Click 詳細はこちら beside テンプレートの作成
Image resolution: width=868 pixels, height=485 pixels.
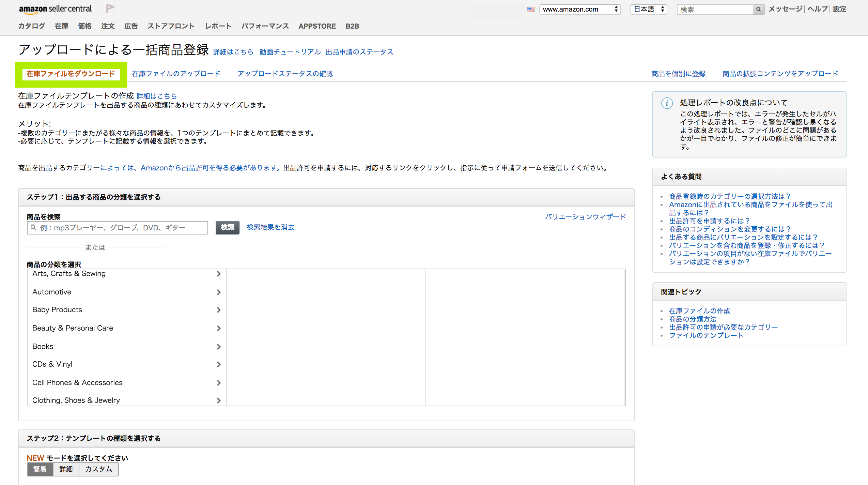(157, 96)
